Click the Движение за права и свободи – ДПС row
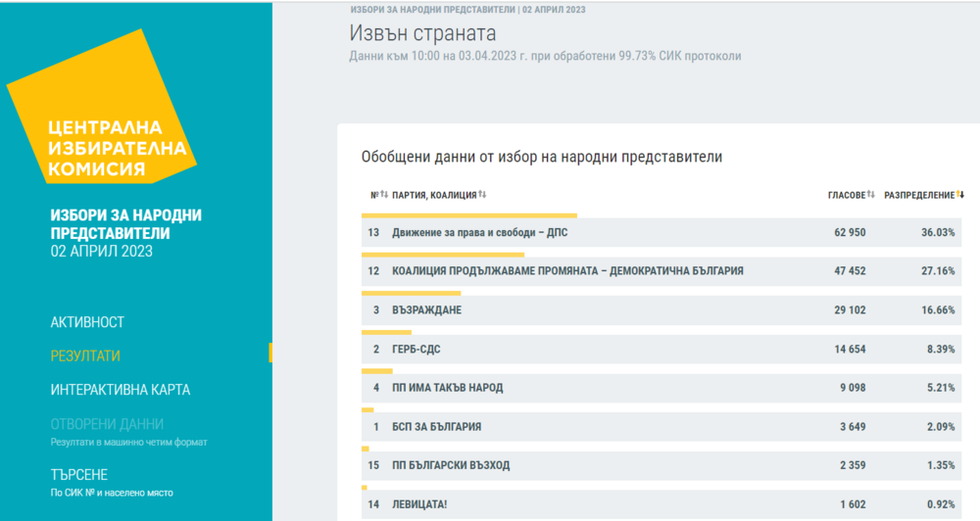This screenshot has height=521, width=980. tap(661, 232)
